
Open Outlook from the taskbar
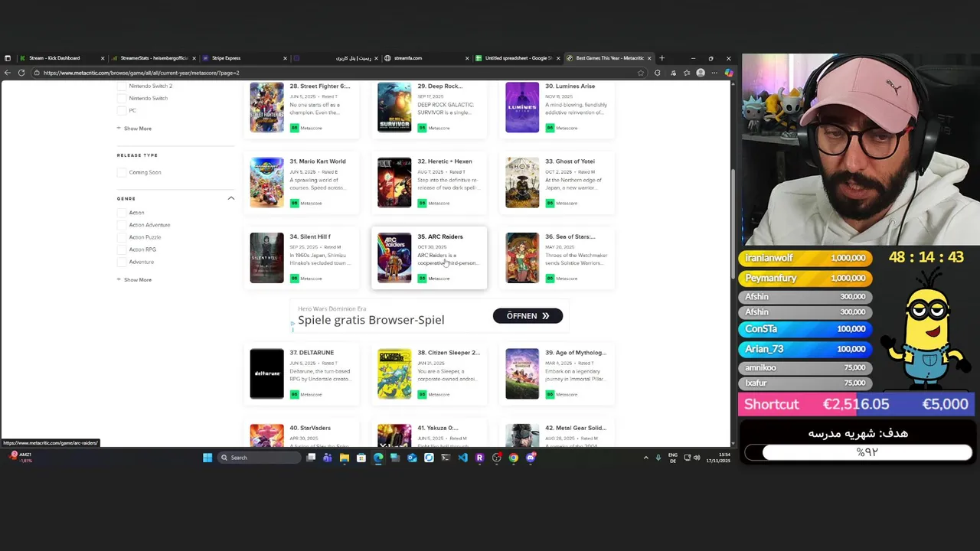412,458
